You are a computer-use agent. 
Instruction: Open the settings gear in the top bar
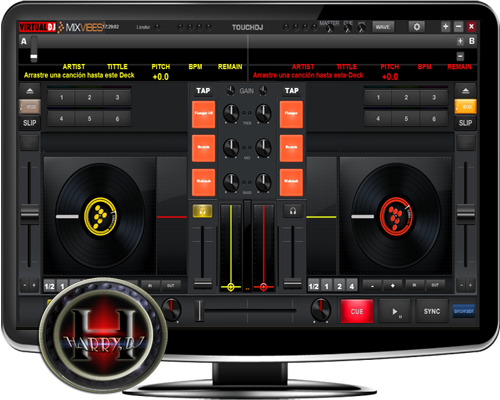(x=416, y=27)
